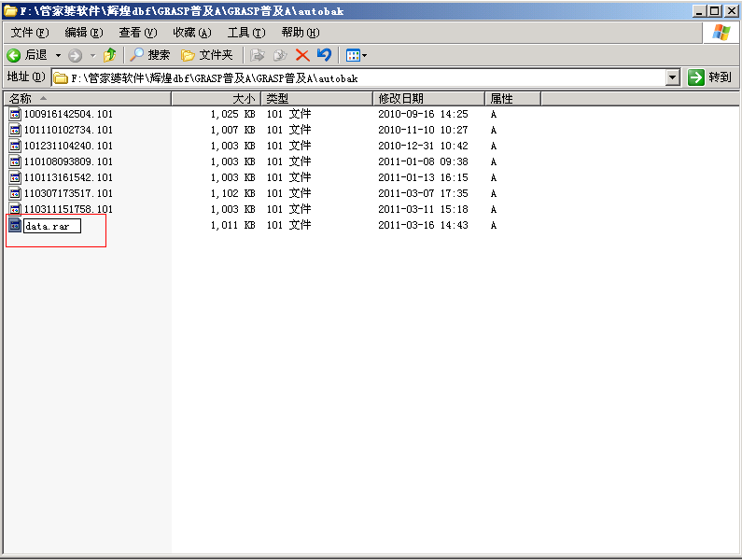This screenshot has width=742, height=560.
Task: Expand the Views button dropdown
Action: [364, 55]
